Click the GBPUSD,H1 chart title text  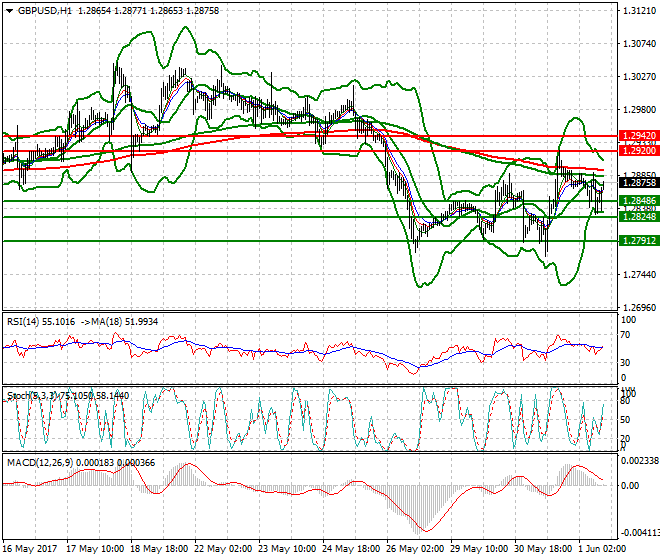click(45, 11)
